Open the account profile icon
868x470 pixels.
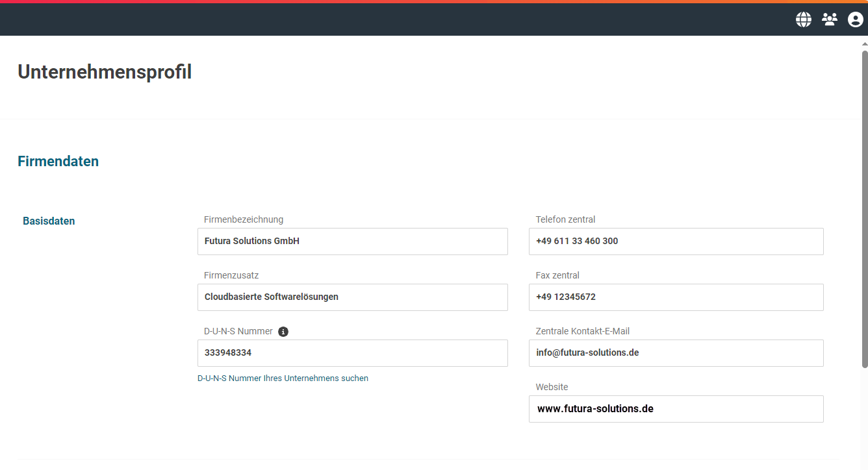pos(855,19)
